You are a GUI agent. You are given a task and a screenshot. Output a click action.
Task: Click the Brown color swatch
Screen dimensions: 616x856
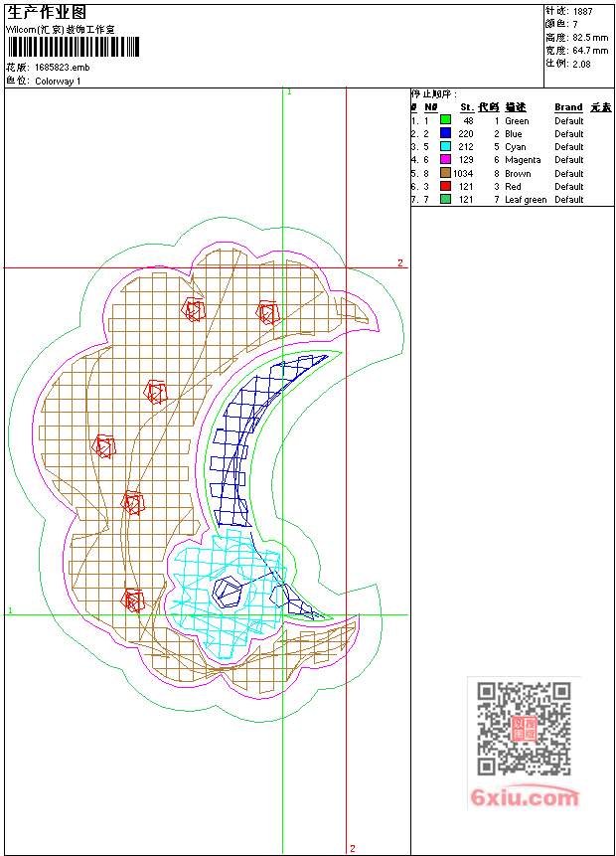click(x=445, y=173)
